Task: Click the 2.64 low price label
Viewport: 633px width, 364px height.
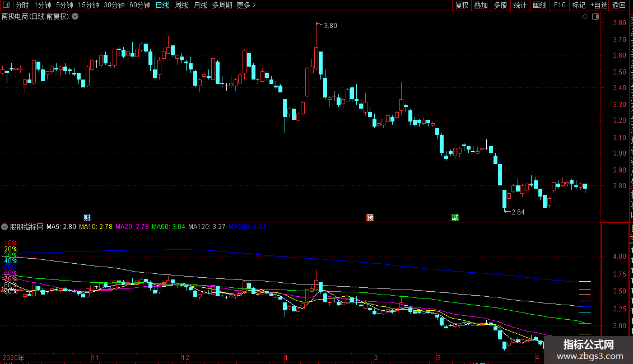Action: tap(518, 212)
